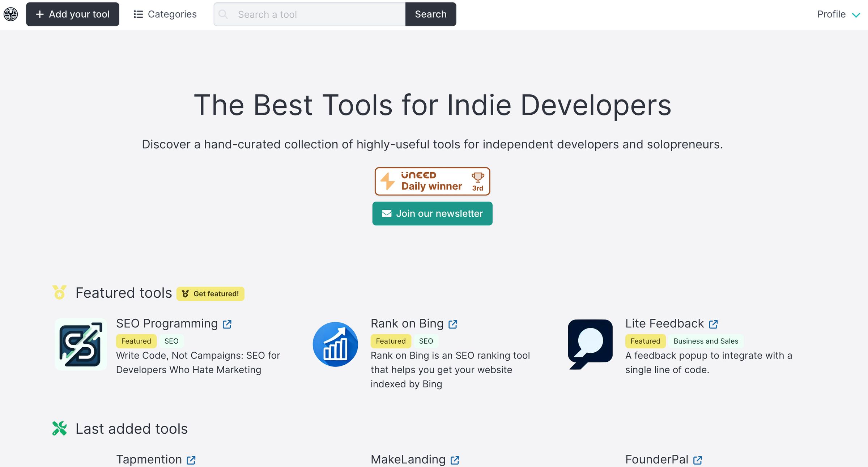868x467 pixels.
Task: Click the external link icon next to Rank on Bing
Action: click(453, 324)
